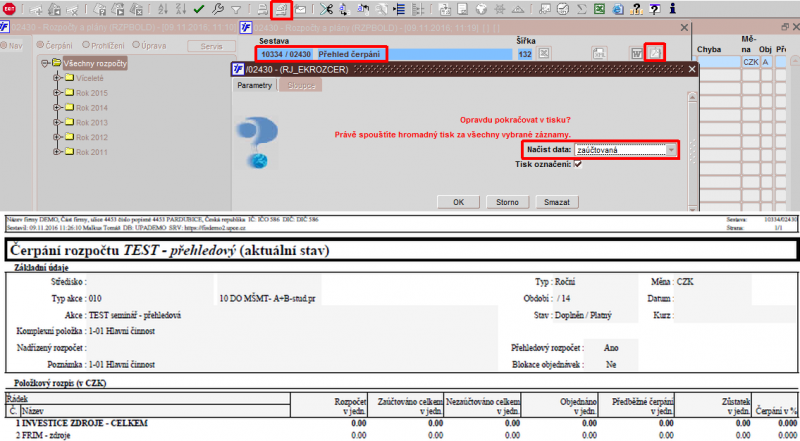Click the highlighted print report toolbar icon
Viewport: 800px width, 441px height.
point(281,9)
